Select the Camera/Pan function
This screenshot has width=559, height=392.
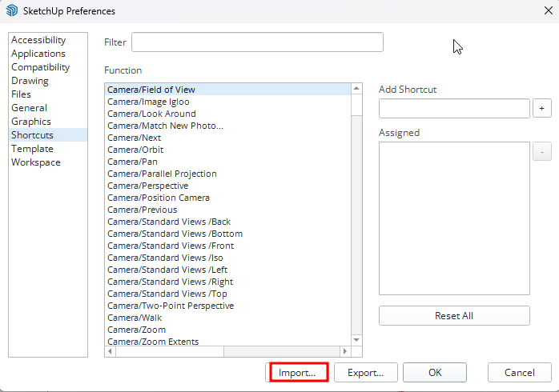(x=228, y=162)
